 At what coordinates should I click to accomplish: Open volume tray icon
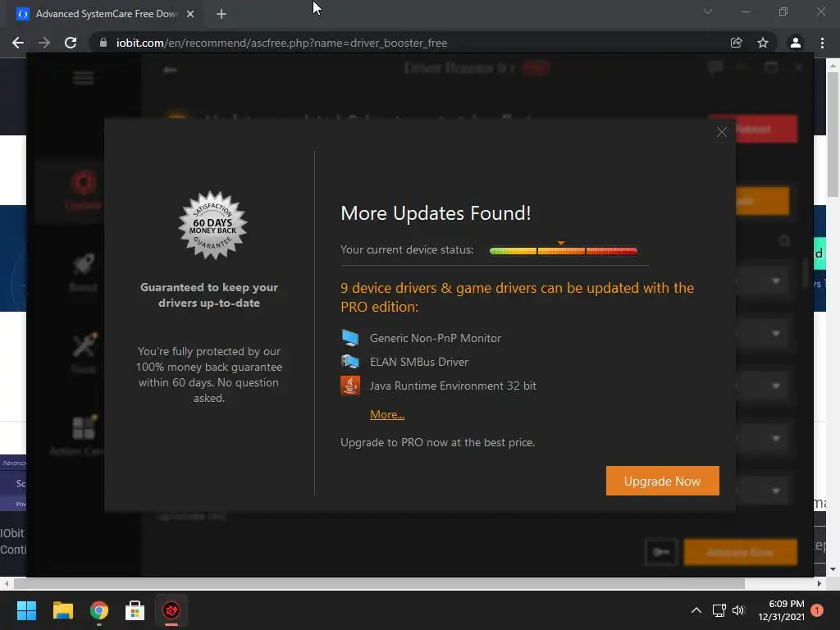[739, 610]
